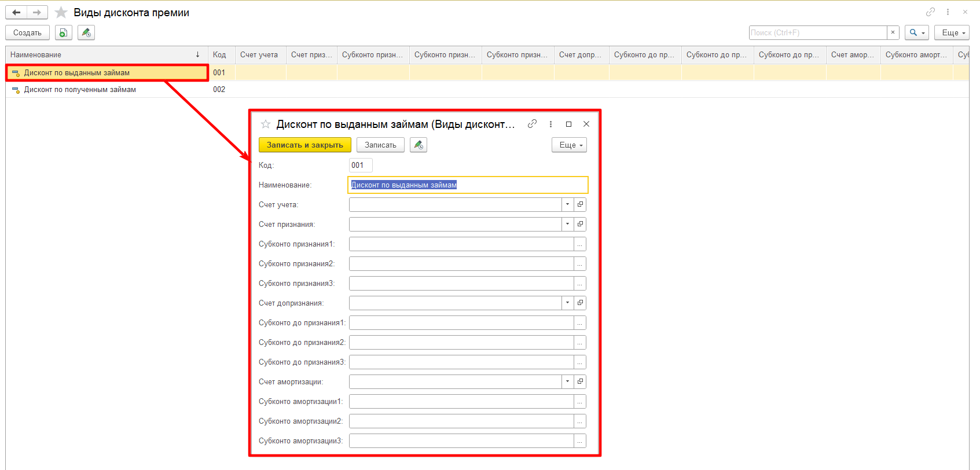The height and width of the screenshot is (470, 980).
Task: Expand the Счет амортизации dropdown arrow
Action: (x=567, y=381)
